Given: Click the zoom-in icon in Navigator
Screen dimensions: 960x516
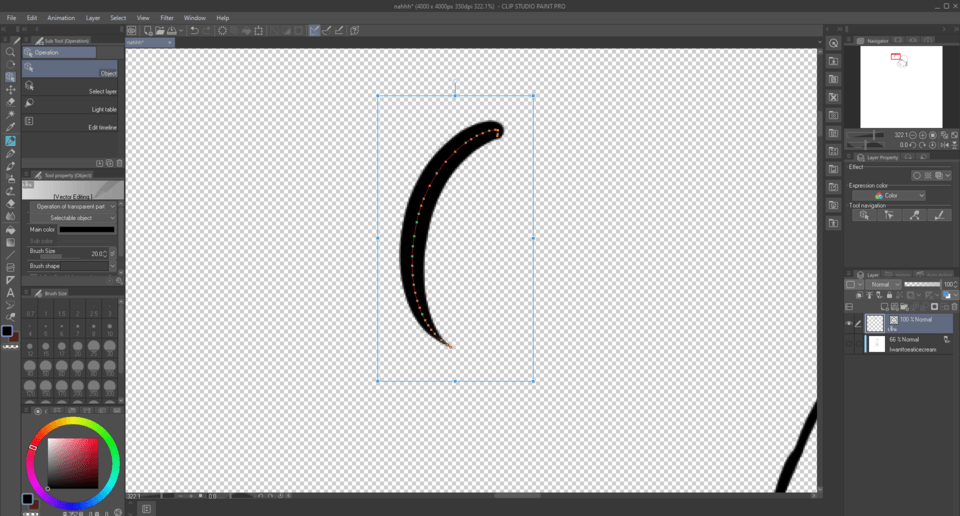Looking at the screenshot, I should tap(923, 135).
